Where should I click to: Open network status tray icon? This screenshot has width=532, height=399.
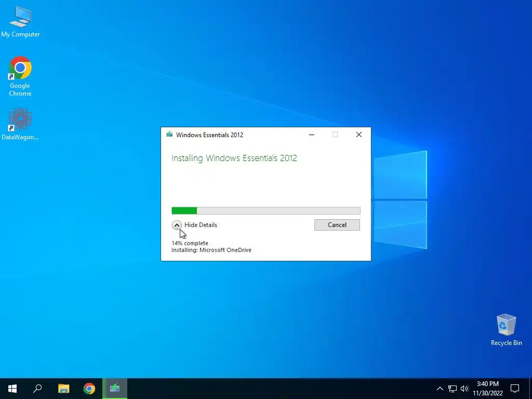453,389
